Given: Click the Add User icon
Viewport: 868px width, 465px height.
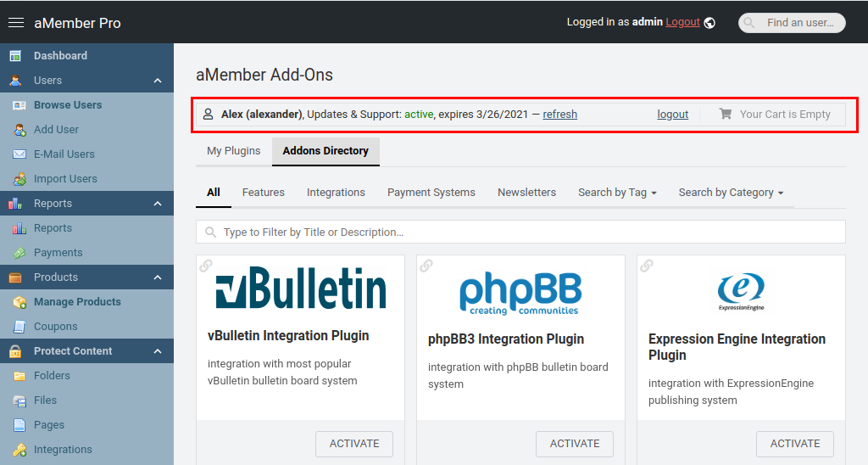Looking at the screenshot, I should [x=19, y=130].
